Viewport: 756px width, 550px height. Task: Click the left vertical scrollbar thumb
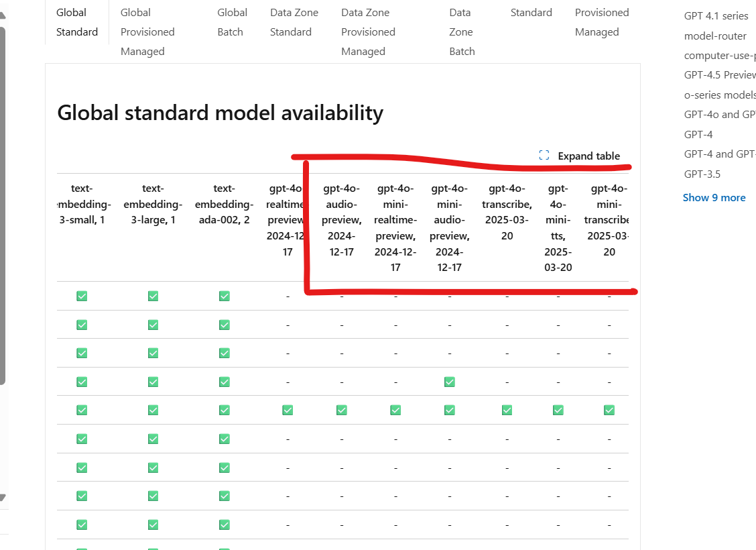(3, 206)
